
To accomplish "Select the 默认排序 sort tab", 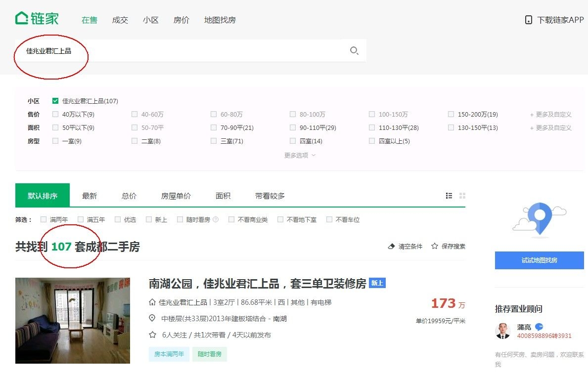I will point(43,195).
